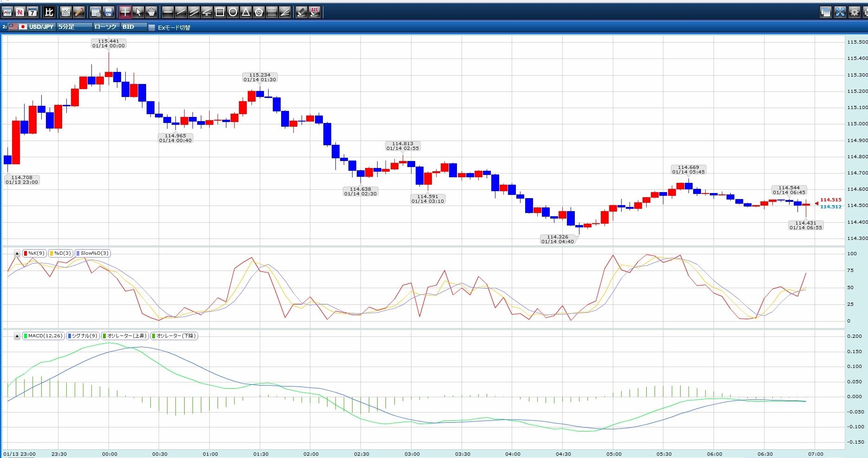Click the 比 comparison chart icon
Image resolution: width=868 pixels, height=458 pixels.
pyautogui.click(x=49, y=12)
